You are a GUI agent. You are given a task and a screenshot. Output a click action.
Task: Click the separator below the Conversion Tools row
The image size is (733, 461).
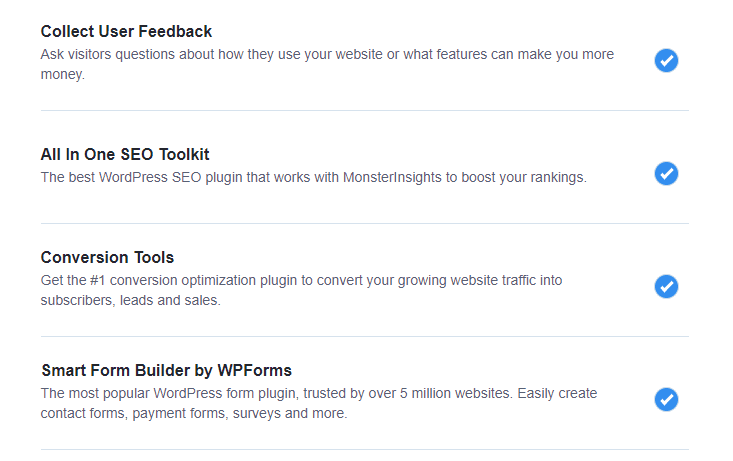coord(365,336)
